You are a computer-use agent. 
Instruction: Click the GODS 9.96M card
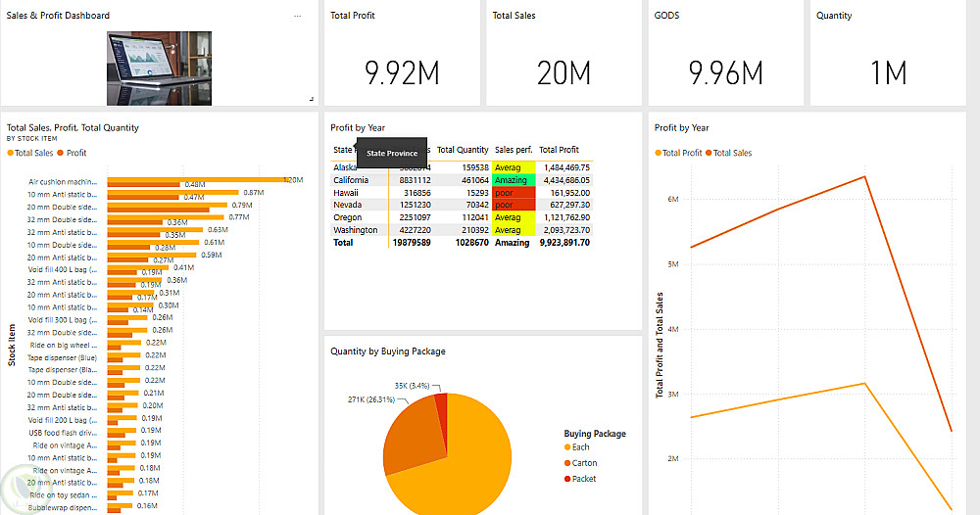725,53
